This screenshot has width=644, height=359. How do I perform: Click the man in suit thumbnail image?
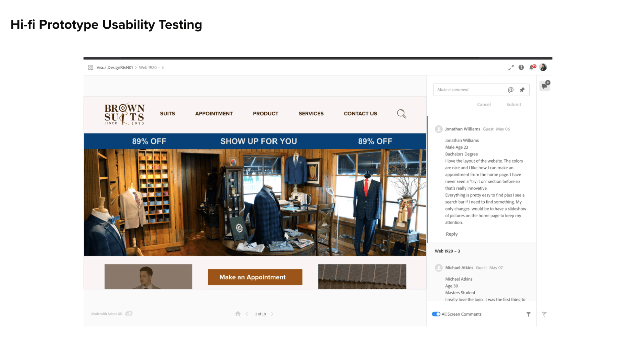[x=148, y=277]
